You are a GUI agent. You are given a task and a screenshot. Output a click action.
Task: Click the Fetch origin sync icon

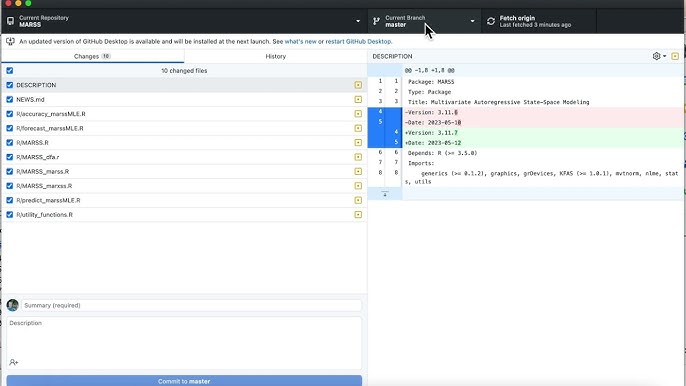point(491,21)
